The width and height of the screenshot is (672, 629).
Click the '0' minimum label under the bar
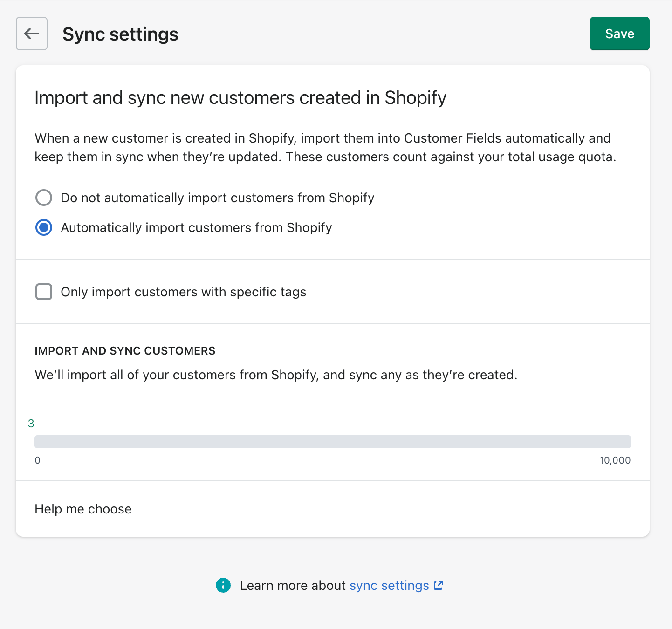(x=38, y=460)
